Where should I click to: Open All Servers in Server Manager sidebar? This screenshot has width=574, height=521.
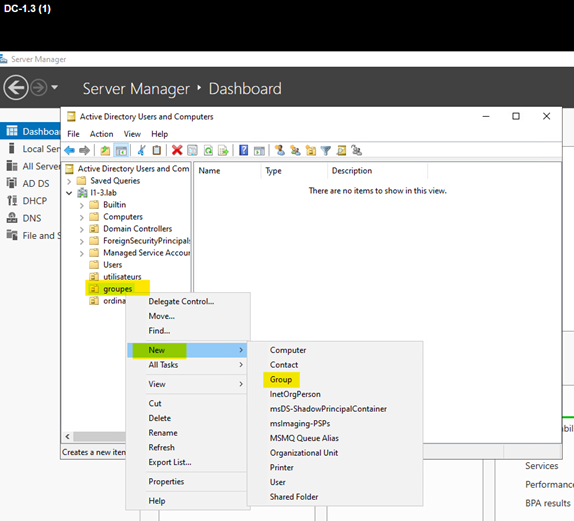33,166
